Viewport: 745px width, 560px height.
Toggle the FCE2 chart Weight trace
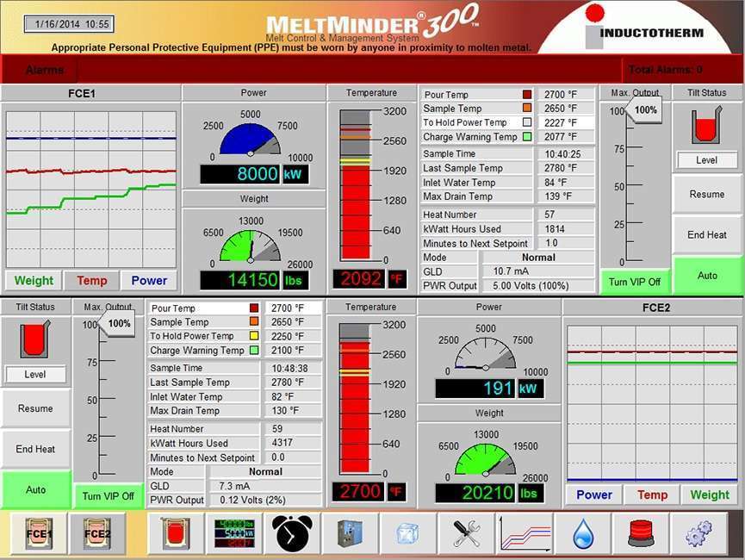710,495
